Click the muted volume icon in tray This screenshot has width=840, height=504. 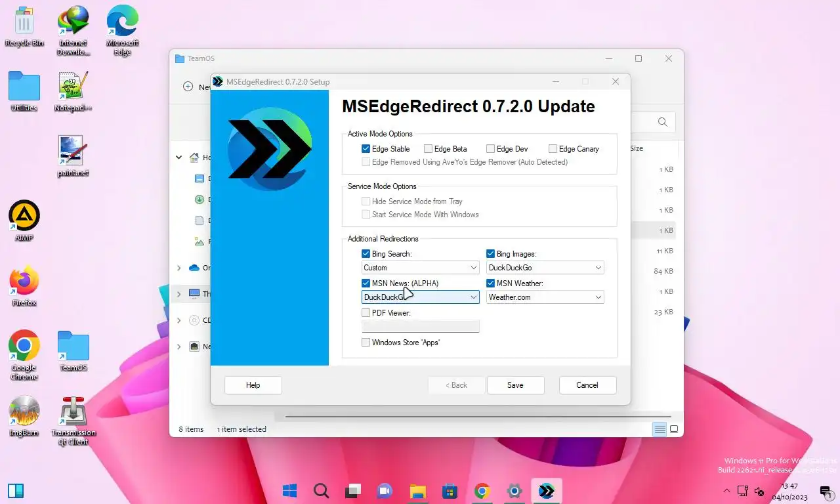tap(759, 491)
